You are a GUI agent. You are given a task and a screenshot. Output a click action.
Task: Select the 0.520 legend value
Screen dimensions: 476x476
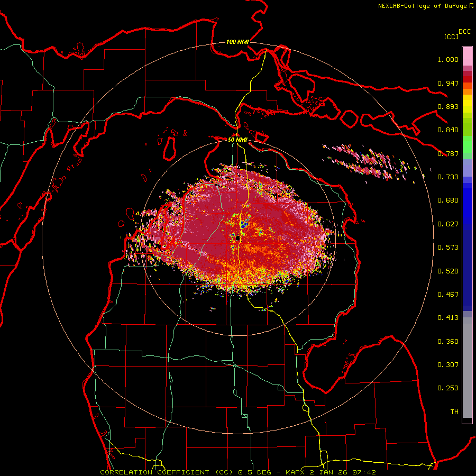click(x=448, y=271)
